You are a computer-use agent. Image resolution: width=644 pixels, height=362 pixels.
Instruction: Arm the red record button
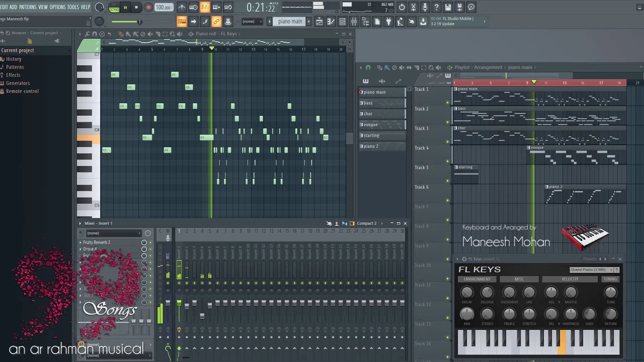pos(148,7)
